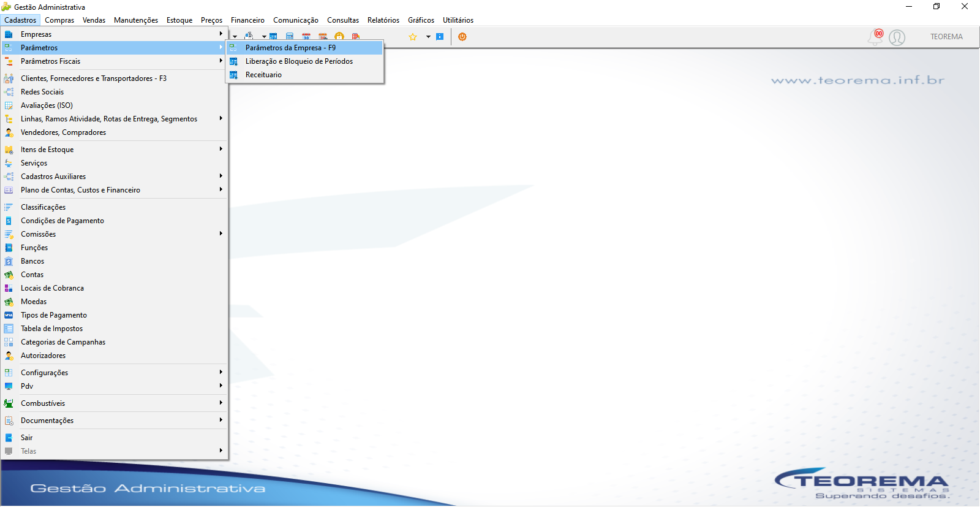
Task: Click the orange power icon in toolbar
Action: click(462, 37)
